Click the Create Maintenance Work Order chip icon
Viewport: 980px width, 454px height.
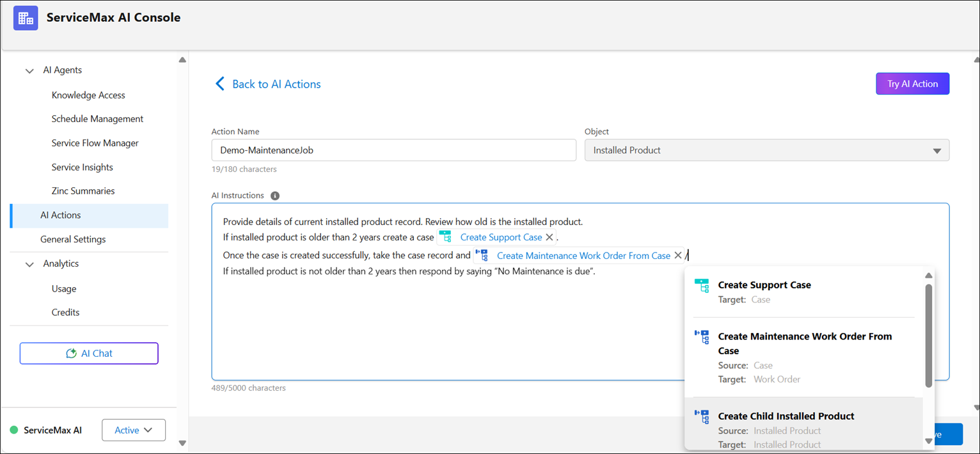point(482,255)
